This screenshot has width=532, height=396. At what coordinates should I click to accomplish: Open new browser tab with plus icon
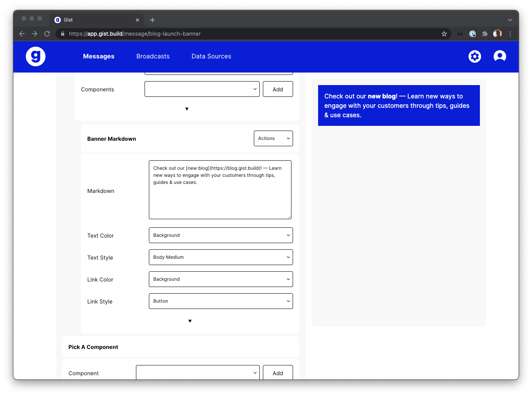pos(152,20)
